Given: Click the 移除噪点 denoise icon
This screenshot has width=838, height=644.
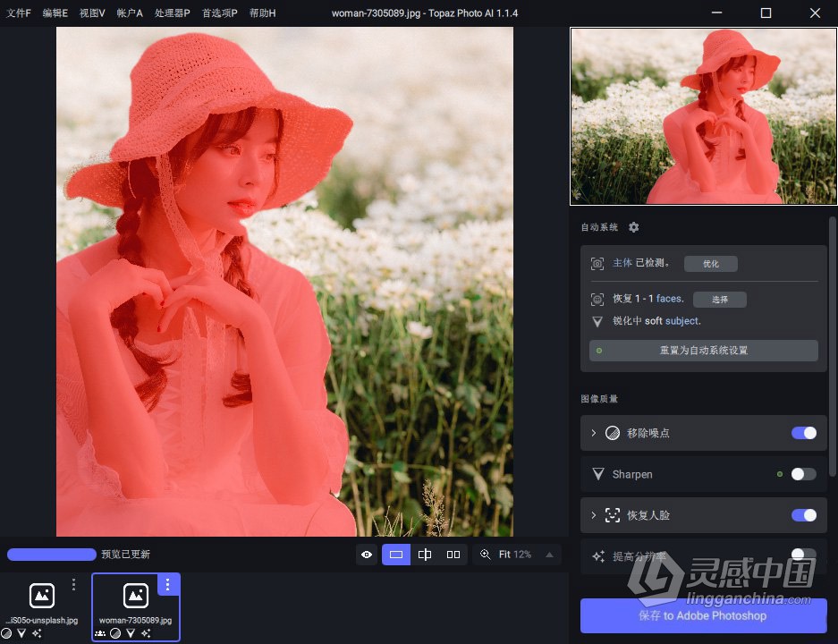Looking at the screenshot, I should (613, 433).
